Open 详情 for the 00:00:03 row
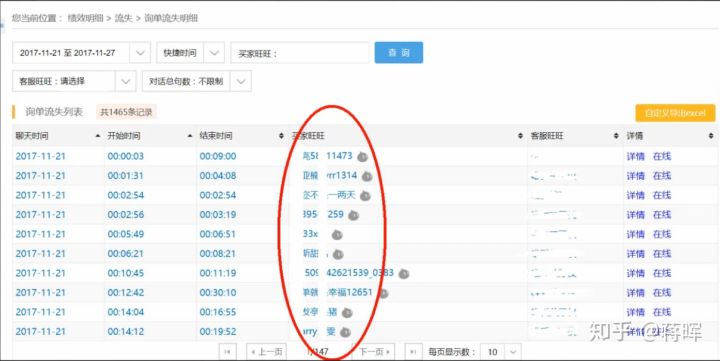Image resolution: width=720 pixels, height=361 pixels. (636, 157)
